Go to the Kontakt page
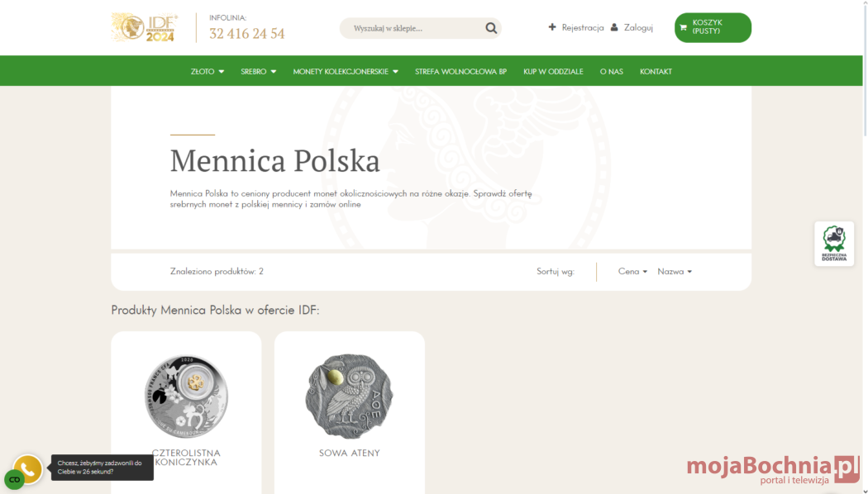 click(x=656, y=71)
